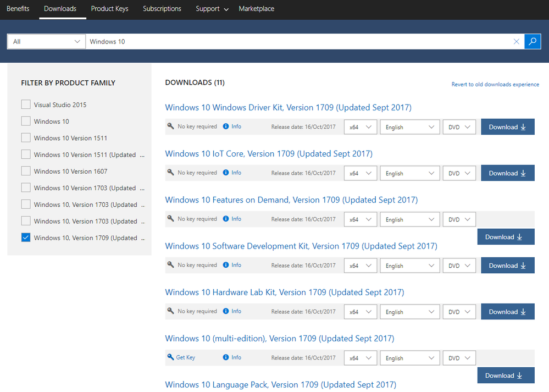This screenshot has height=392, width=549.
Task: Check the Windows 10 Version 1703 (Updated filter
Action: click(x=26, y=188)
